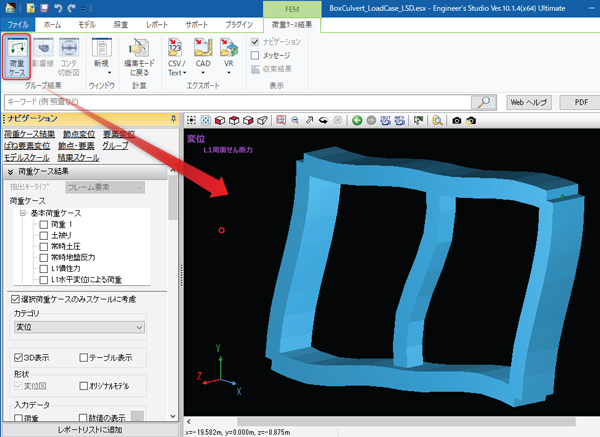The height and width of the screenshot is (437, 600).
Task: Select the third red cube view icon
Action: pyautogui.click(x=248, y=121)
